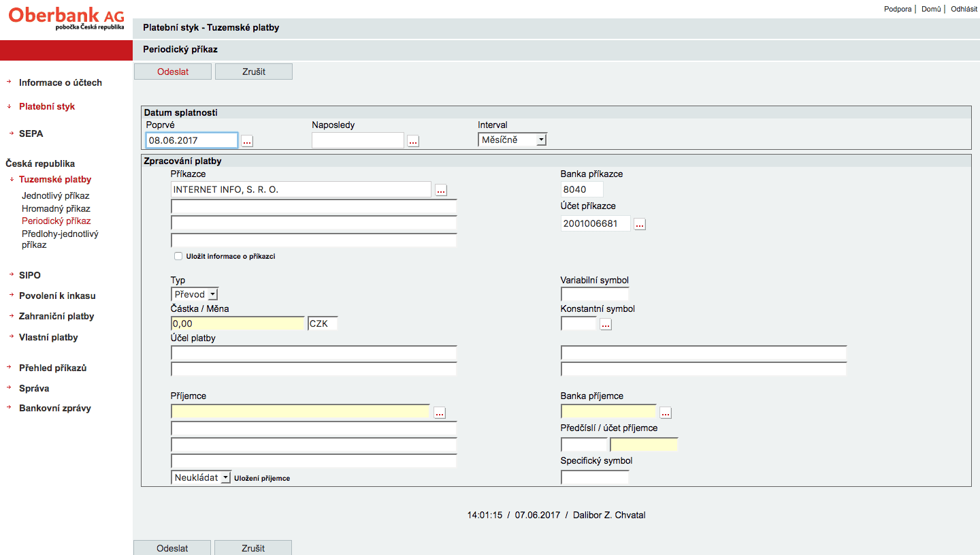Open Přehled příkazů menu item
The image size is (980, 555).
(52, 368)
